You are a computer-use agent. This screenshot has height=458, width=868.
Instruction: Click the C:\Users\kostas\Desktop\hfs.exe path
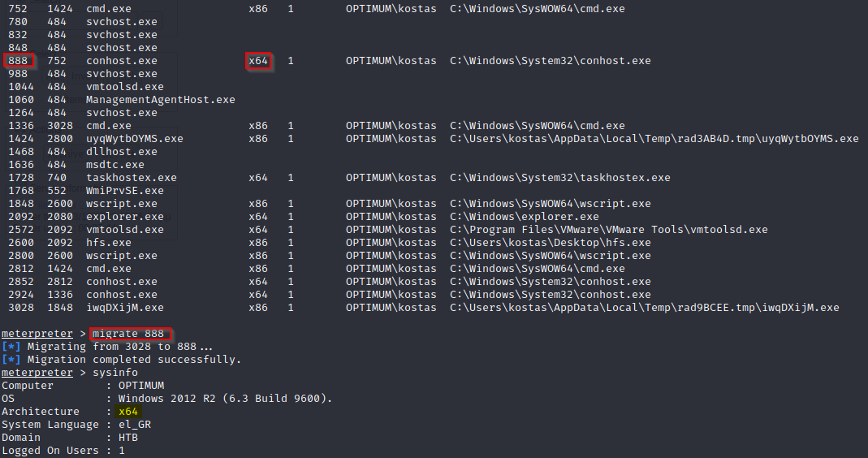coord(551,243)
